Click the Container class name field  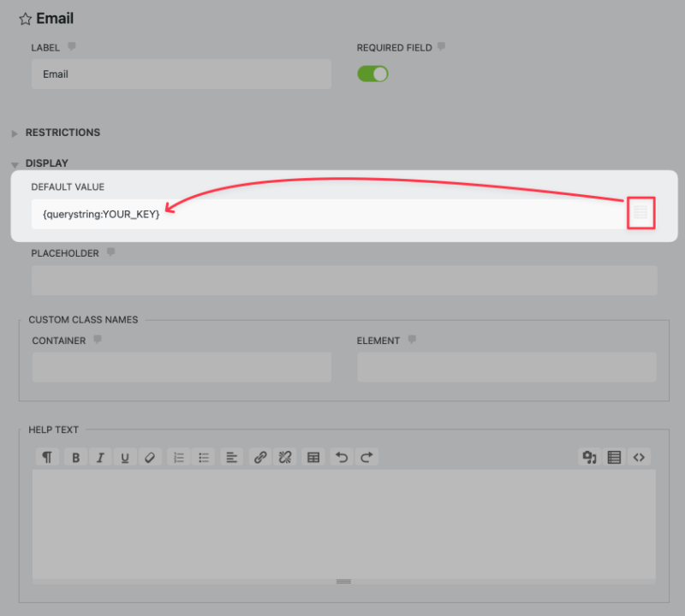(x=181, y=367)
